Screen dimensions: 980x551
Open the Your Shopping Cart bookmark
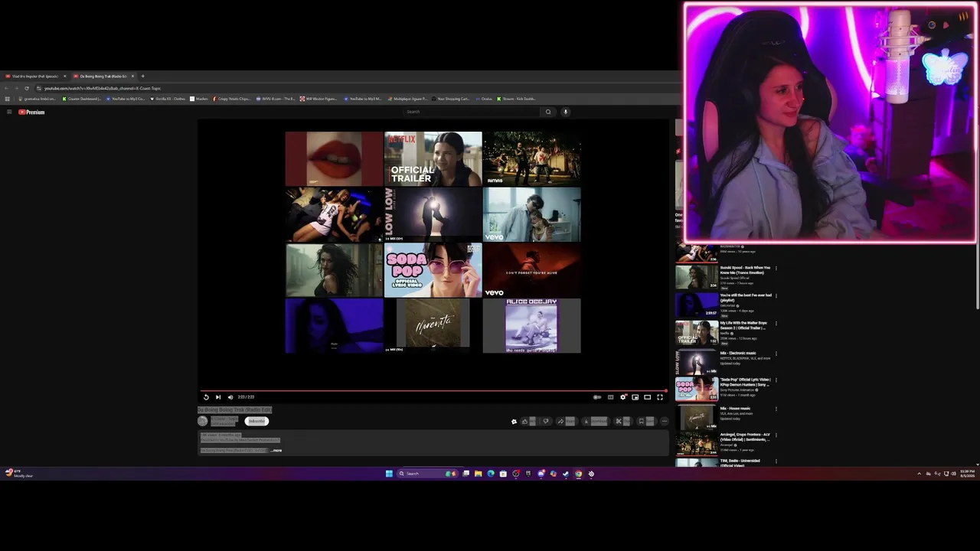tap(451, 99)
